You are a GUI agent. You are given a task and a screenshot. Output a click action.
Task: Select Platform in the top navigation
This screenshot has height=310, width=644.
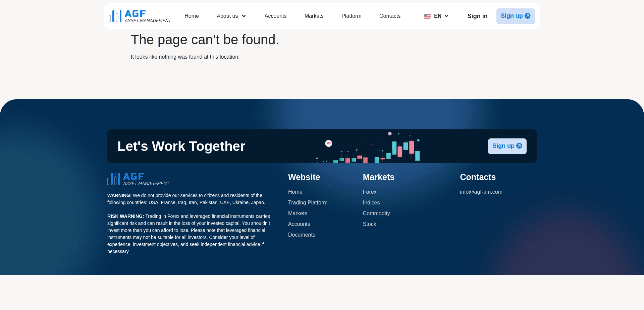(351, 16)
